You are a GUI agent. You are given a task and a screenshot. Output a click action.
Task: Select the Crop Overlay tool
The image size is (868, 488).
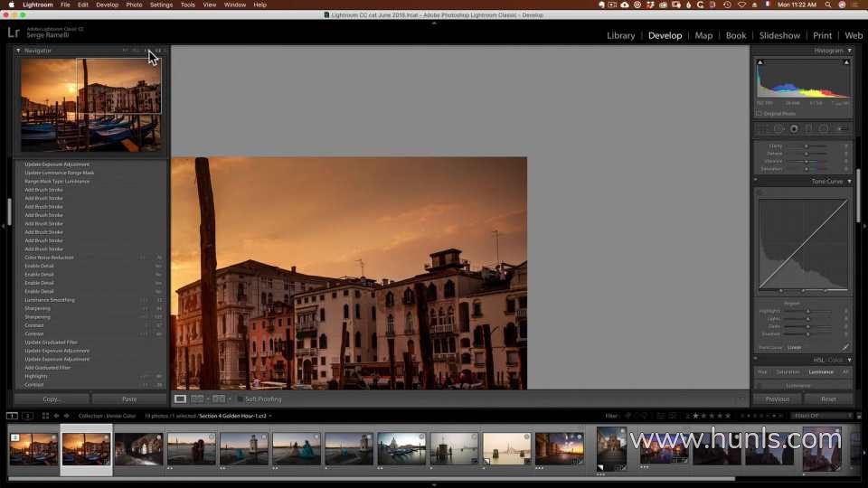click(764, 128)
